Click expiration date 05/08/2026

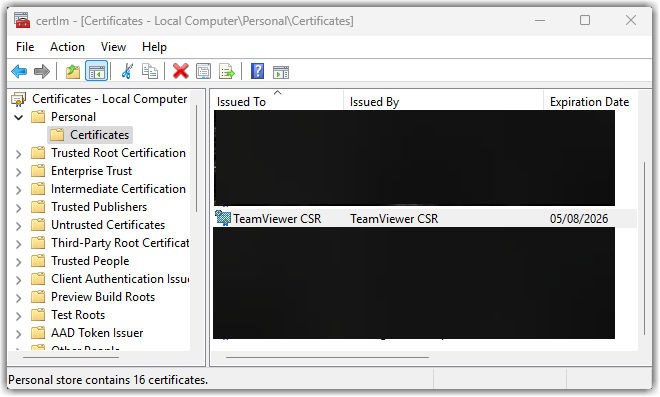(x=579, y=218)
